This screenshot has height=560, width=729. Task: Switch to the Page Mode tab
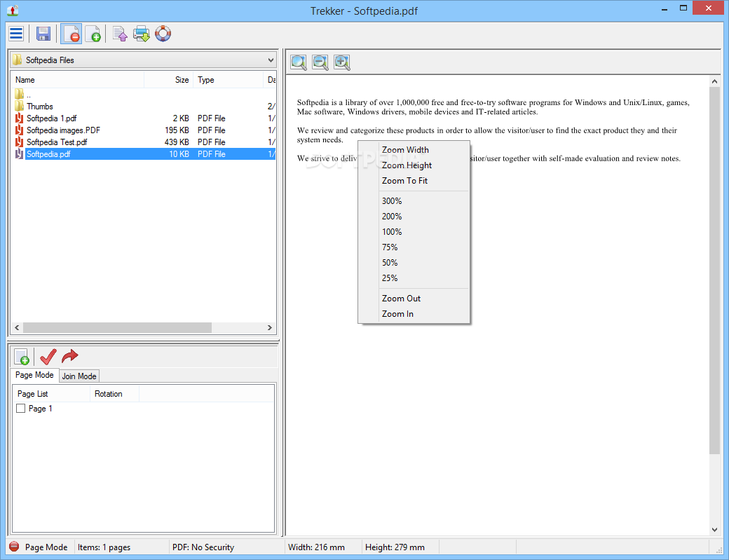pyautogui.click(x=34, y=375)
